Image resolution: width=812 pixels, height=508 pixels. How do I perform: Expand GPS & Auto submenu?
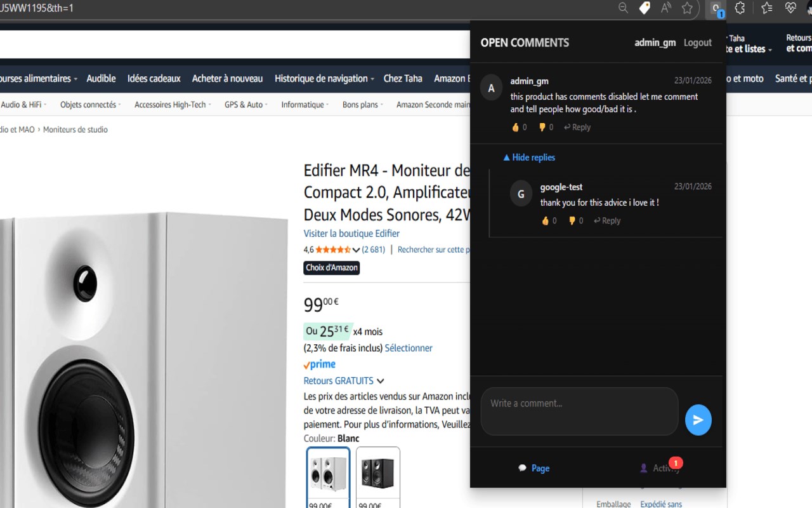246,105
